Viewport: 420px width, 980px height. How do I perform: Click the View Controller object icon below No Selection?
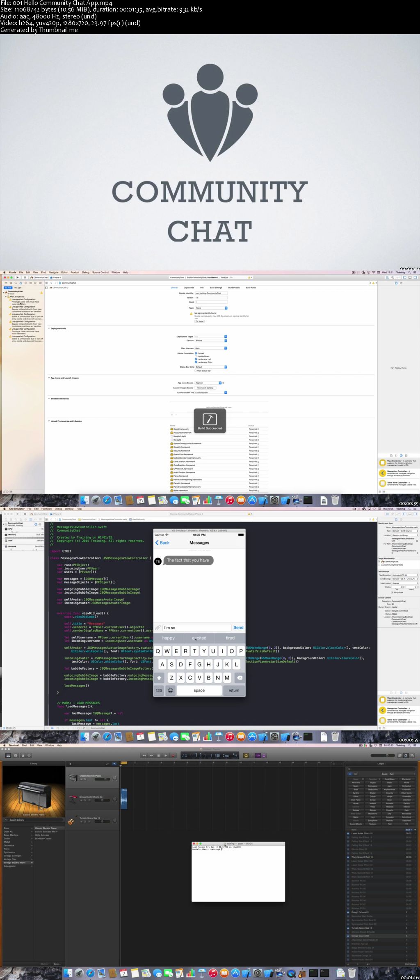click(x=382, y=463)
